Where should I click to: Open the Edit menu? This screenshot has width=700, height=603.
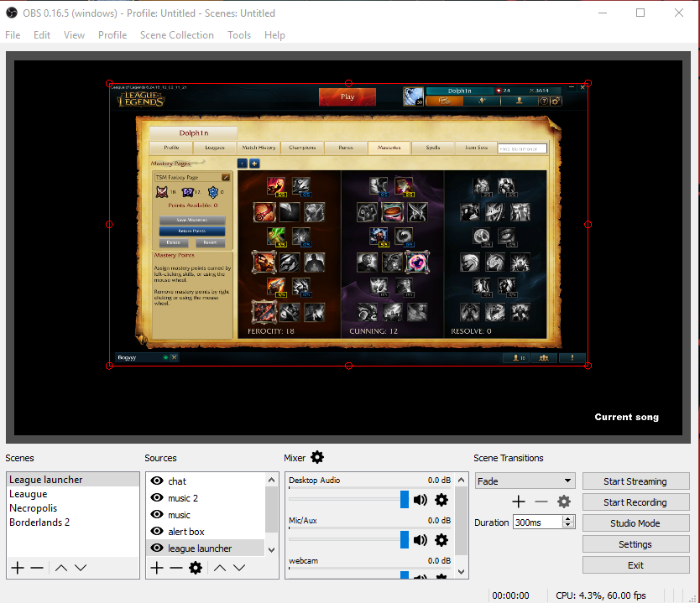[x=41, y=34]
